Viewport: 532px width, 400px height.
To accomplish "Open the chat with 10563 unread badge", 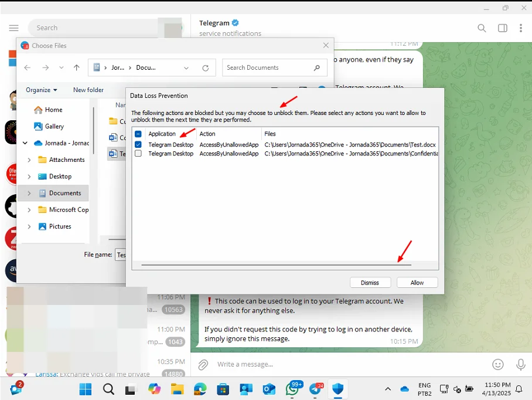I will click(173, 309).
